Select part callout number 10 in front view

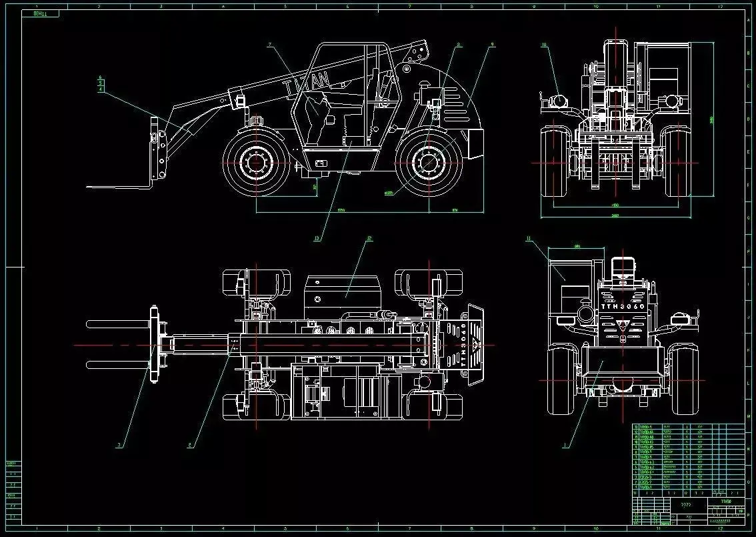pyautogui.click(x=545, y=45)
